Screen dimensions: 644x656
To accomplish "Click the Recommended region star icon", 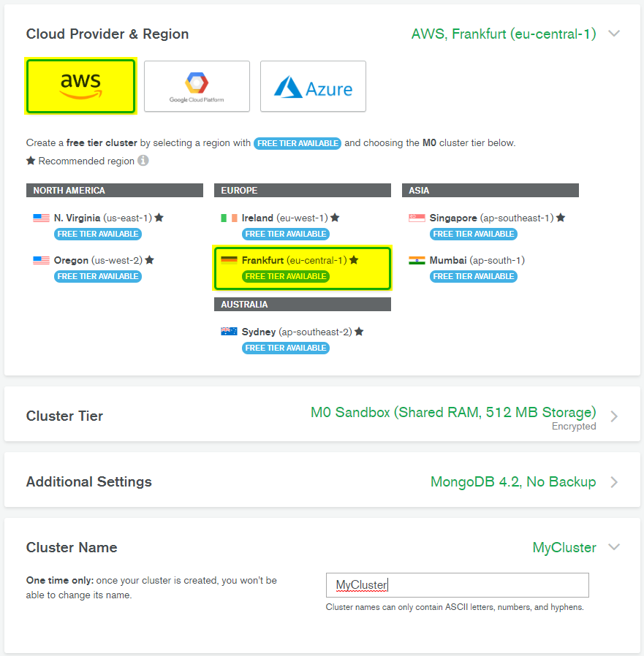I will pos(31,161).
